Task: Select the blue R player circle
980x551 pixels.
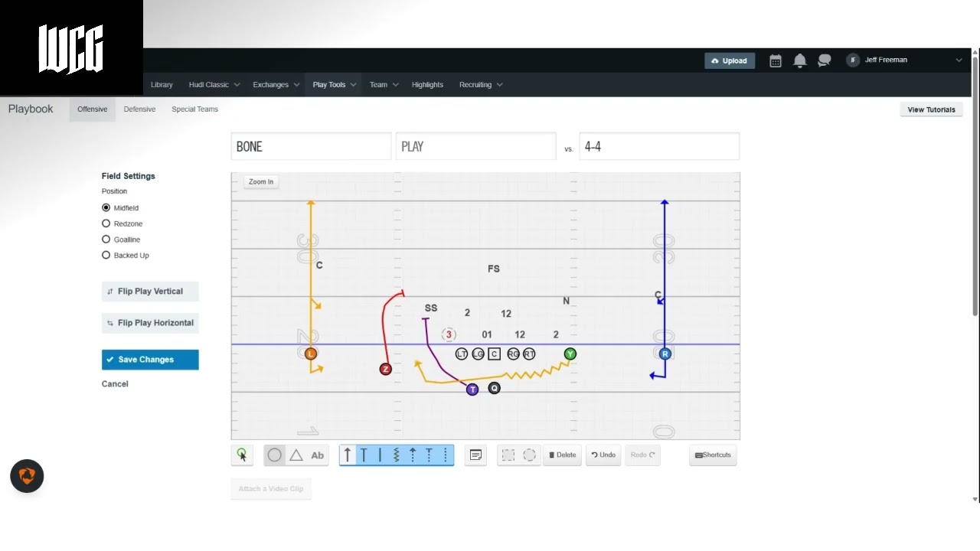Action: click(665, 354)
